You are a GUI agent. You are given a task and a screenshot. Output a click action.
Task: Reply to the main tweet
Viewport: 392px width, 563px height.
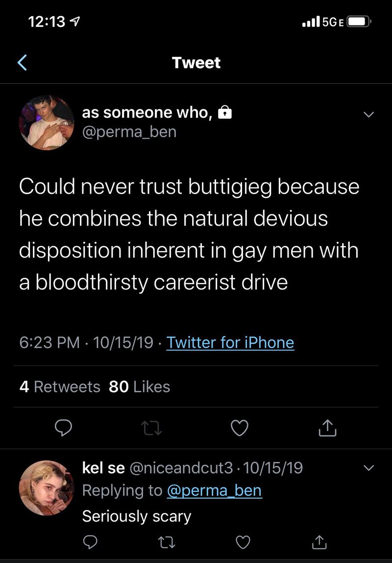(63, 428)
